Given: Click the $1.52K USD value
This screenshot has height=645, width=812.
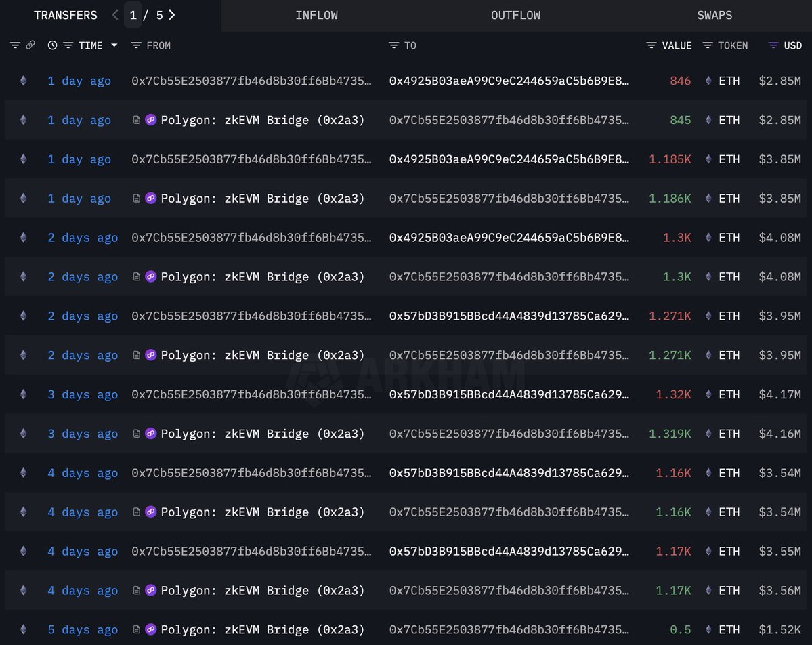Looking at the screenshot, I should tap(780, 629).
